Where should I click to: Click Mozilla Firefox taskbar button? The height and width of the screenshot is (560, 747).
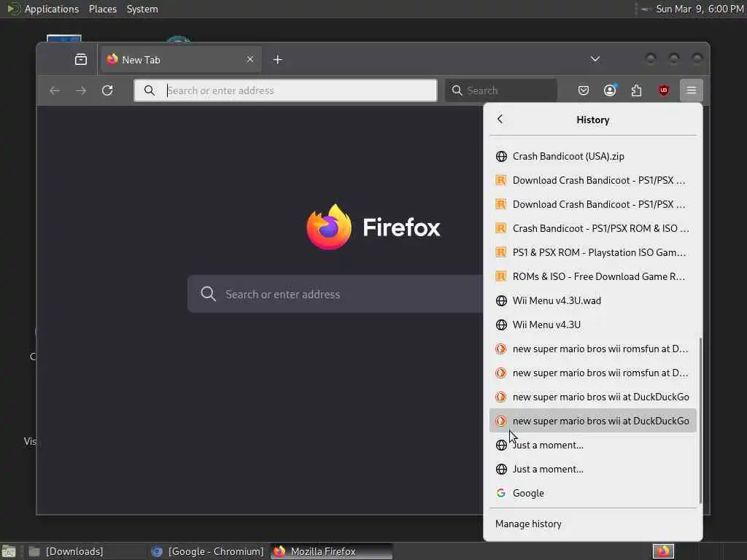tap(332, 551)
